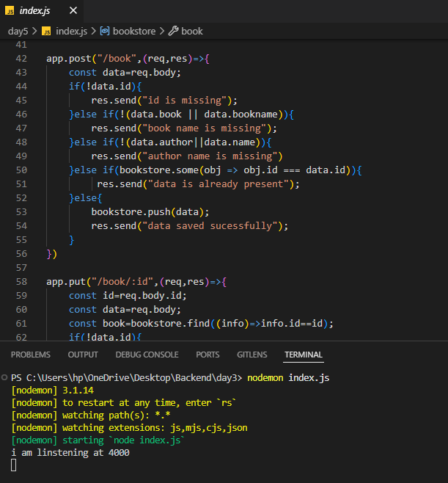Click the "data saved sucessfully" string
The width and height of the screenshot is (448, 483).
[x=210, y=226]
